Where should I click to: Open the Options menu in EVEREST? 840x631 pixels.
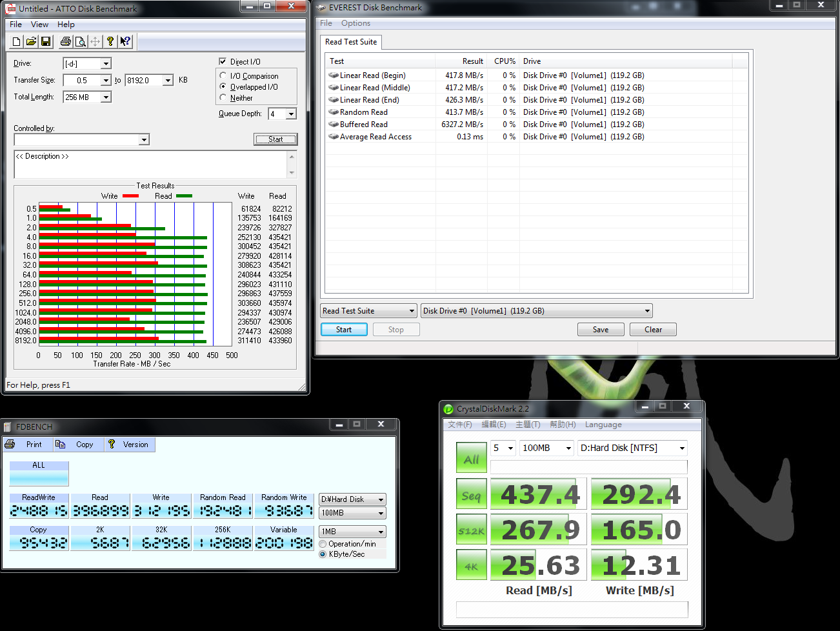[x=355, y=23]
